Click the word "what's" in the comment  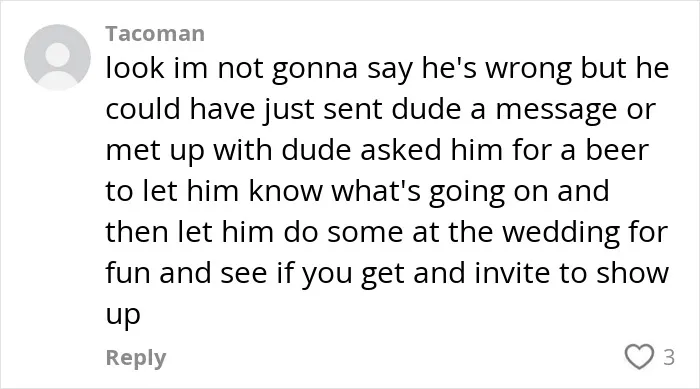tap(375, 191)
